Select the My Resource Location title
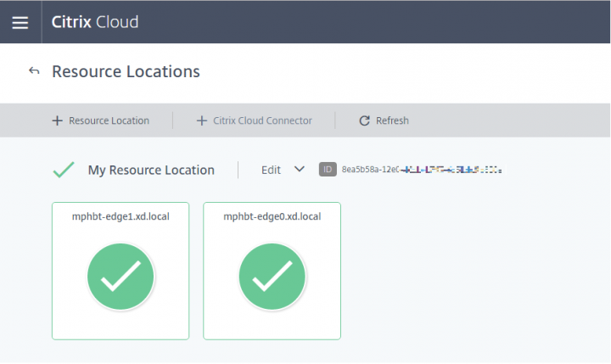Image resolution: width=611 pixels, height=364 pixels. point(151,170)
